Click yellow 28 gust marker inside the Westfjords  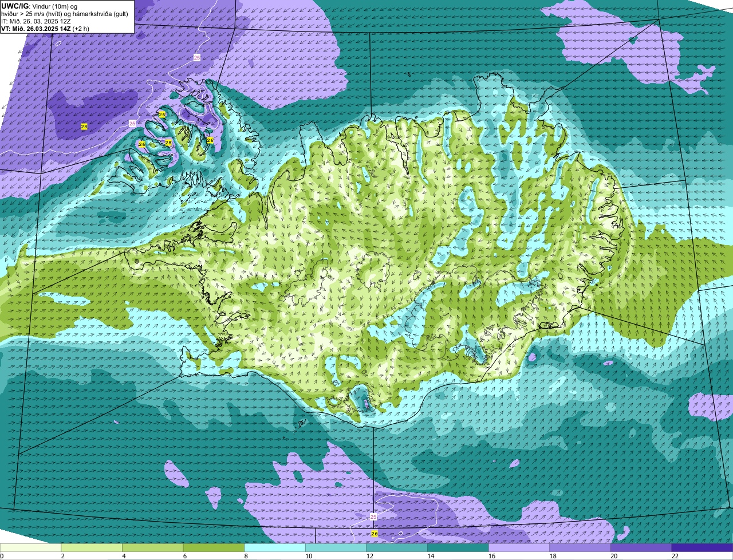click(168, 143)
